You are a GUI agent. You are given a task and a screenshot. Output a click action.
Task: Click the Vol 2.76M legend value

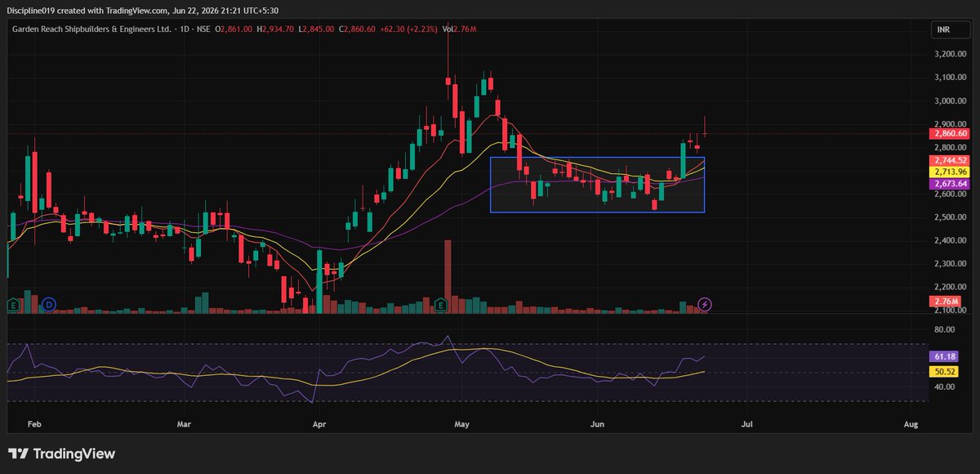tap(459, 29)
